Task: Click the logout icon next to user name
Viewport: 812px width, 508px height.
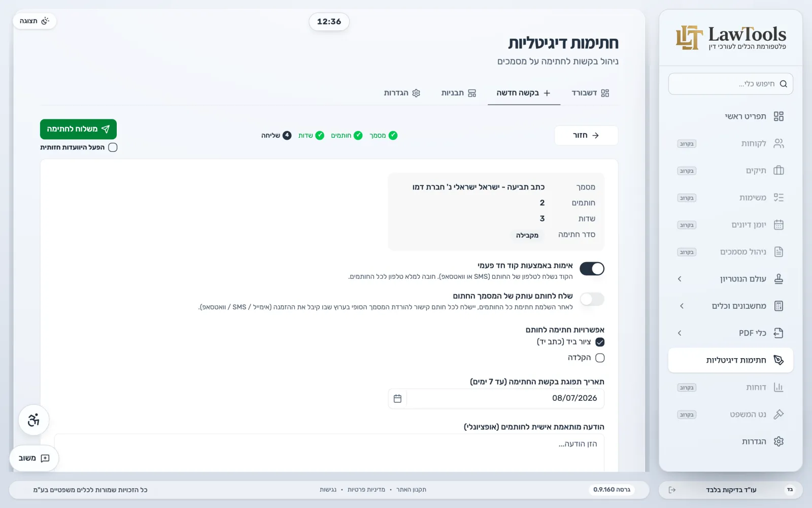Action: pyautogui.click(x=672, y=490)
